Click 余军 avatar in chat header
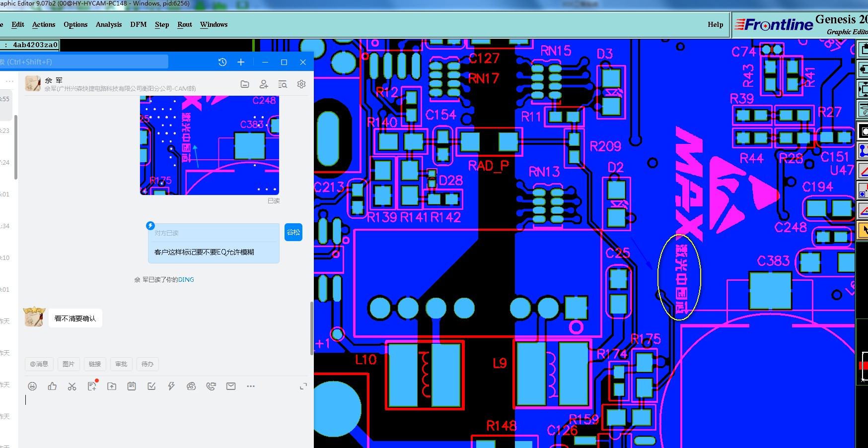Viewport: 868px width, 448px height. [x=33, y=83]
